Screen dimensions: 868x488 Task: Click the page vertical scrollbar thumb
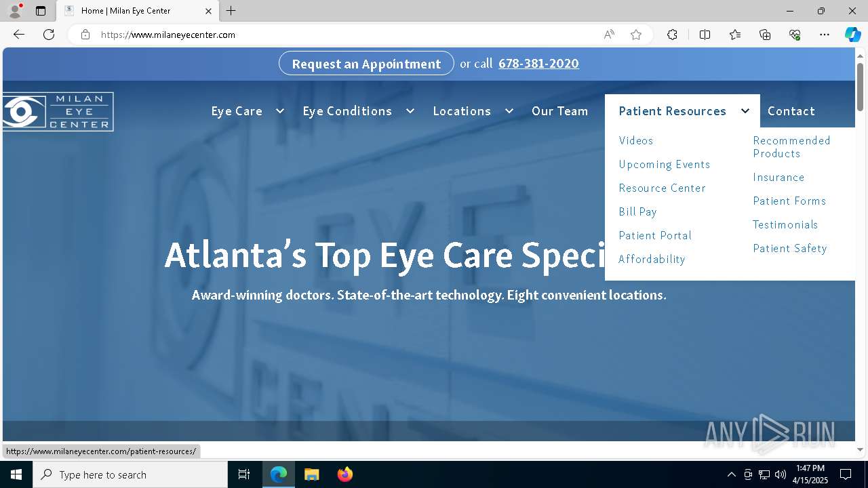pyautogui.click(x=861, y=87)
